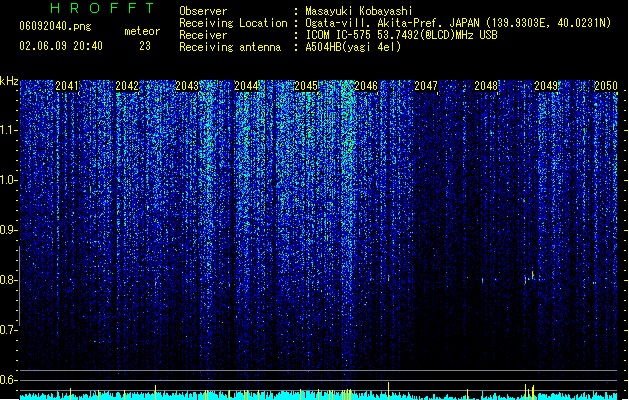Click the 2044 time marker

[246, 86]
